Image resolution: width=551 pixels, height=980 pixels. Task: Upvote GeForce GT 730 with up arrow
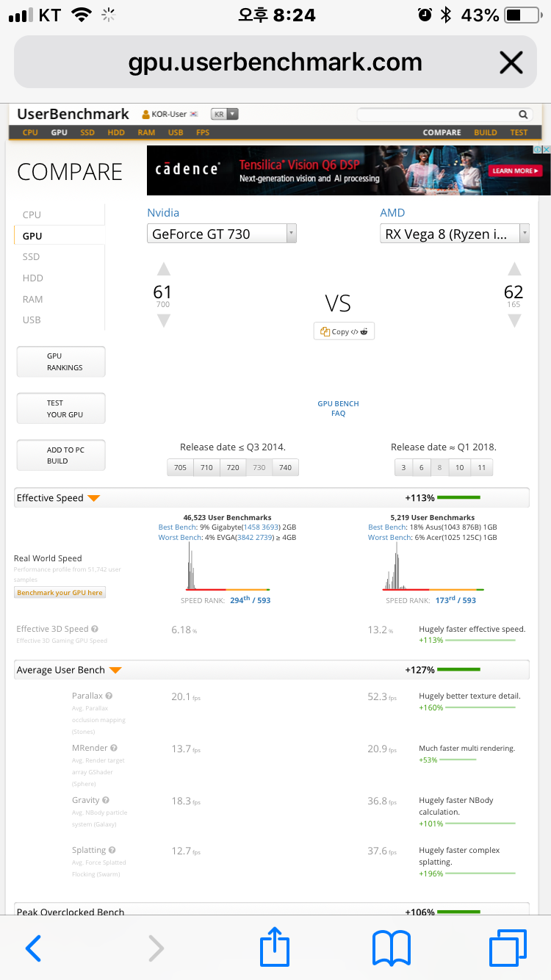[164, 269]
